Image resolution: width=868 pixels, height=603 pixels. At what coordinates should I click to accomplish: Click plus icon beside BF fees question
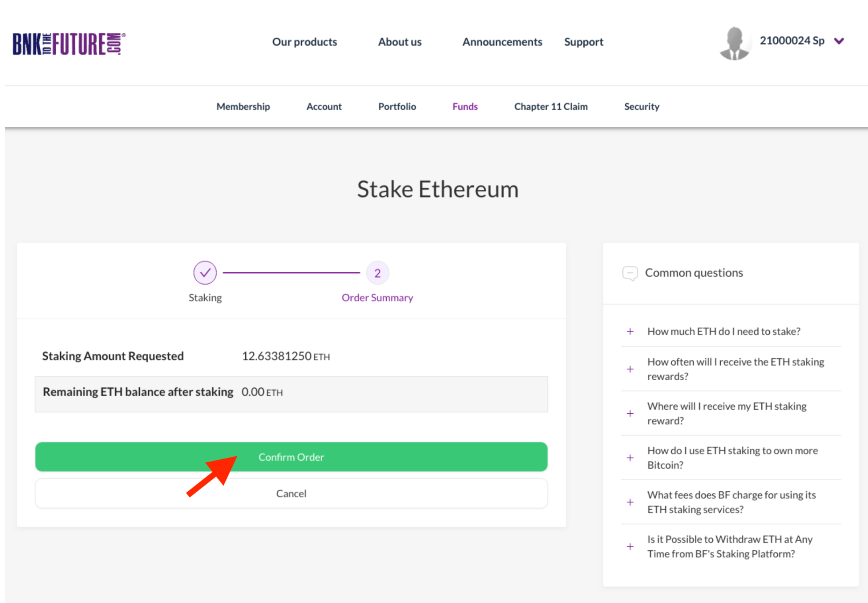point(630,502)
